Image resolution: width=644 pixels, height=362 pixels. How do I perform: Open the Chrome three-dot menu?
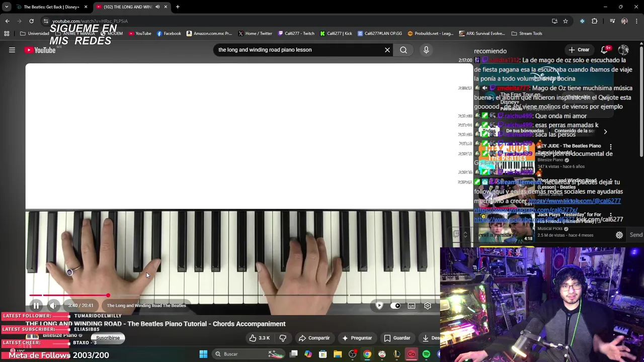coord(637,21)
